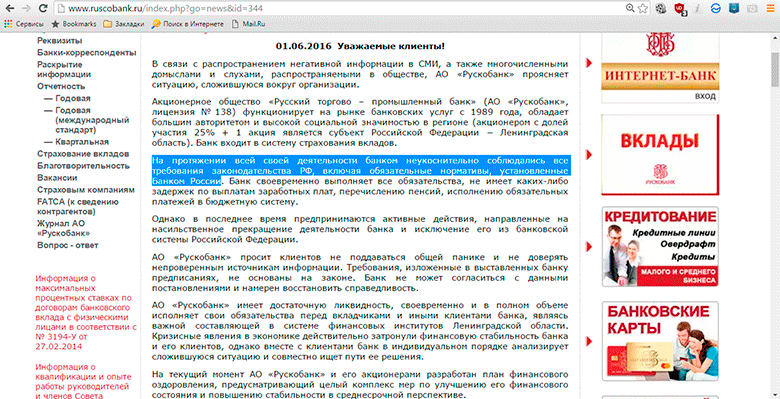Open the Вклады banner

(660, 155)
